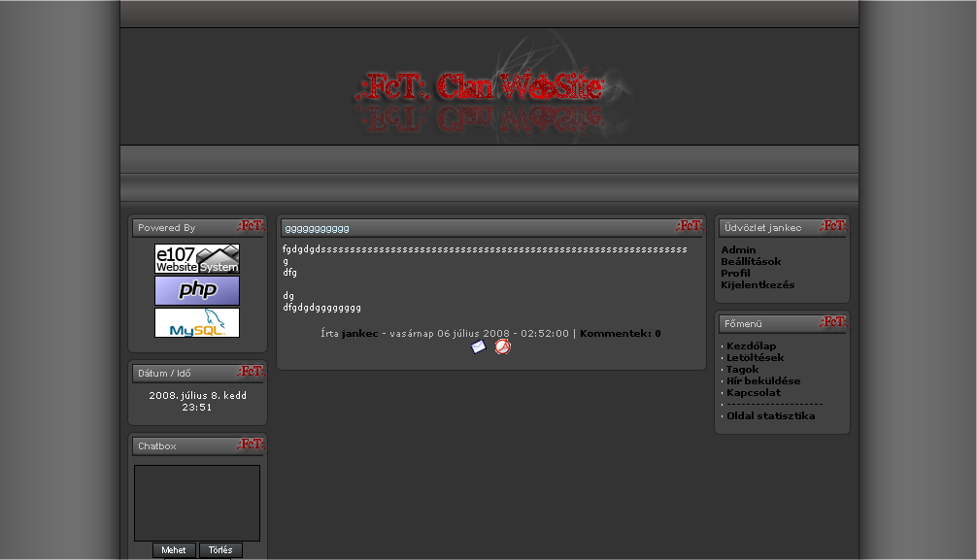Open Tagok members menu item
Viewport: 977px width, 560px height.
(743, 370)
